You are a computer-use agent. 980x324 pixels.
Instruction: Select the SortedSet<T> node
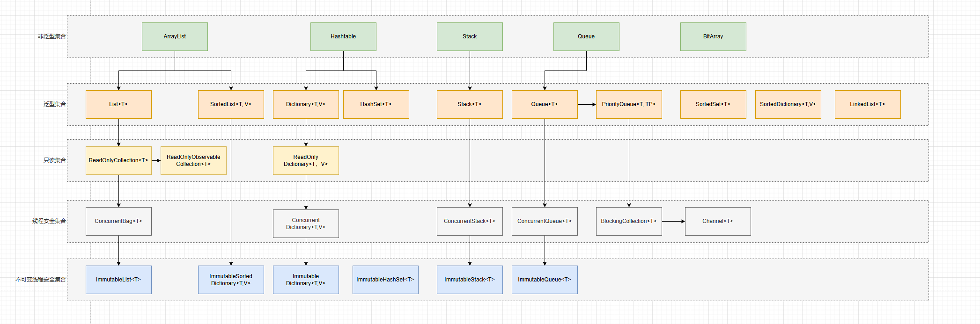(x=713, y=104)
